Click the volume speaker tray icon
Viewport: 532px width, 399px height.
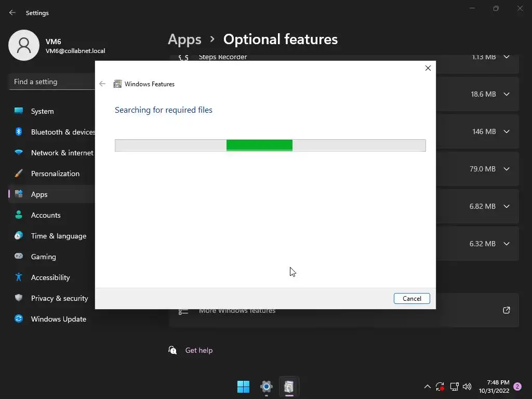click(467, 387)
